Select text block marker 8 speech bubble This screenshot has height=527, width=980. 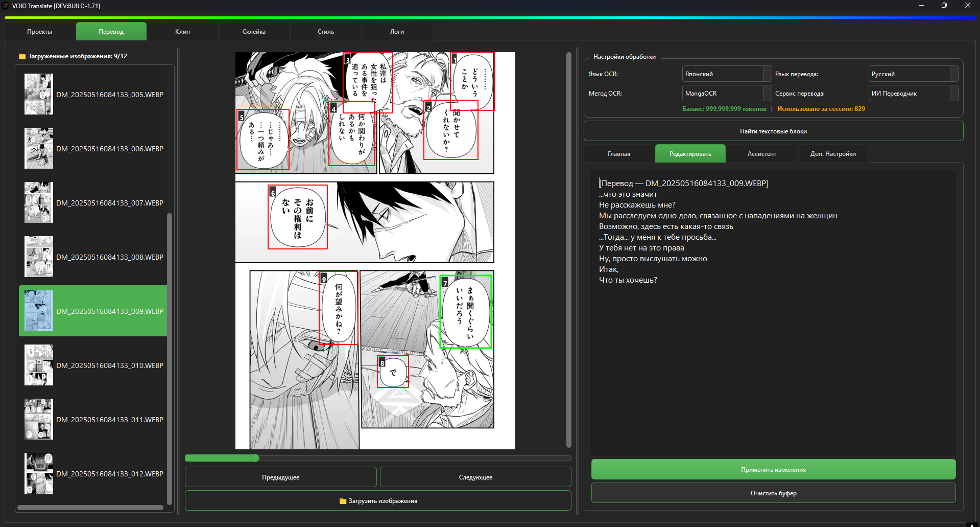click(392, 372)
